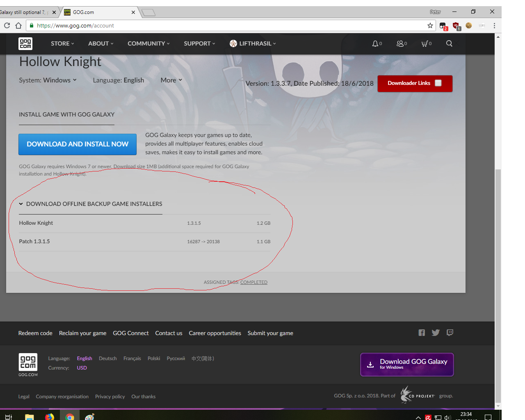Reload the page with the refresh icon
The image size is (525, 420).
(7, 25)
